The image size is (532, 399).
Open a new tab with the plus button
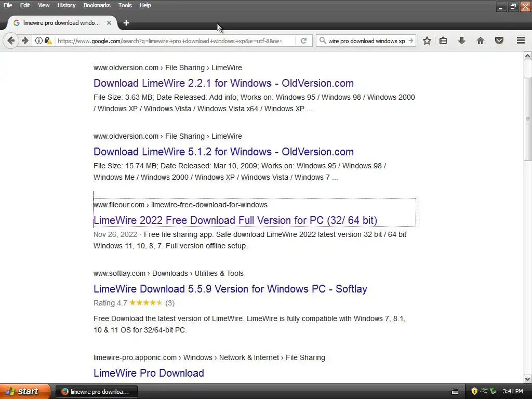(x=126, y=23)
